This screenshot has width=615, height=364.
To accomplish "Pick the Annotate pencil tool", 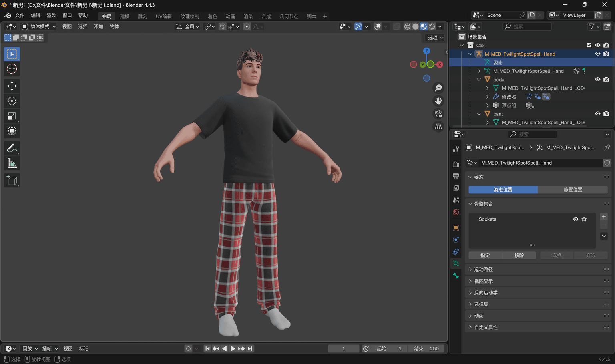I will pos(12,148).
